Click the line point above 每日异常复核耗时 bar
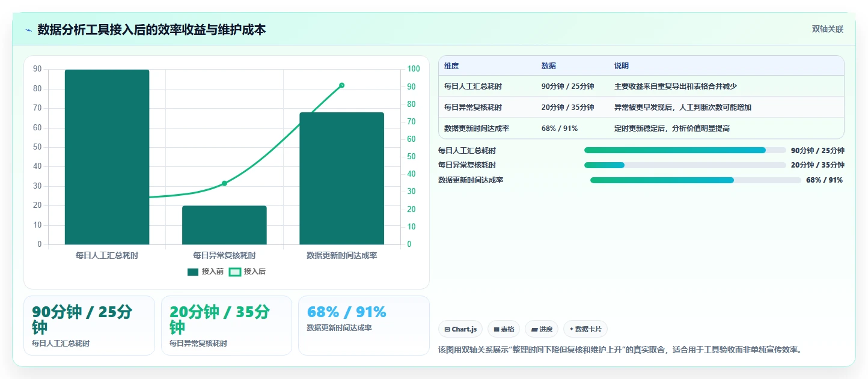 coord(224,183)
